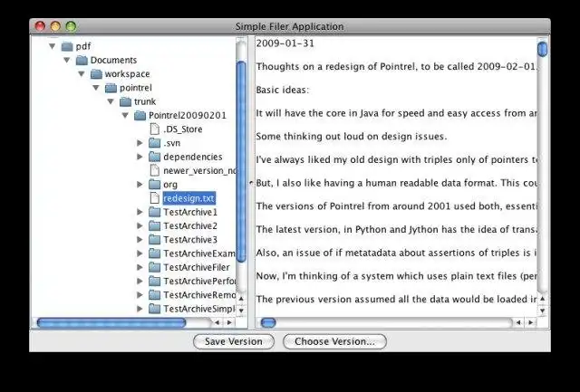The height and width of the screenshot is (392, 580).
Task: Click the text pane scroll-down arrow
Action: point(542,311)
